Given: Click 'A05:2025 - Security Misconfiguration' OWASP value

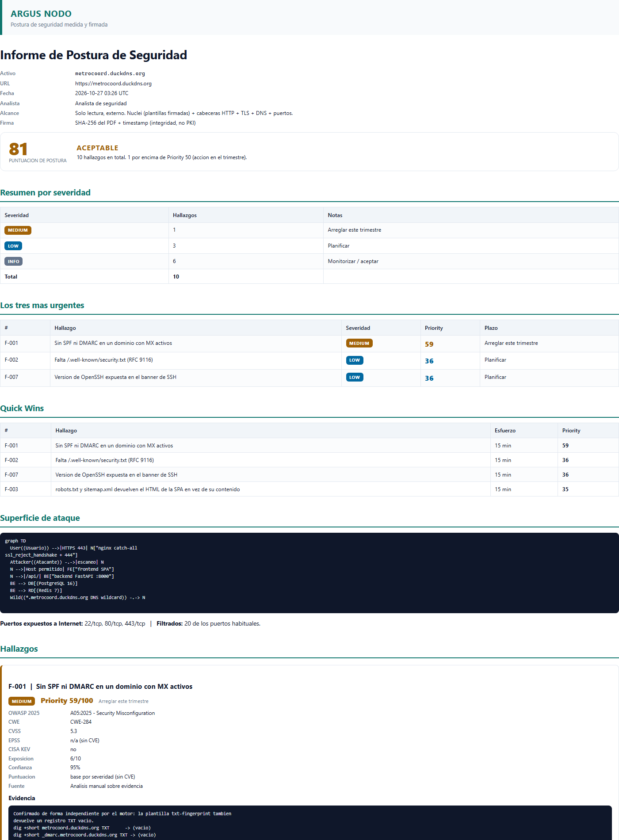Looking at the screenshot, I should click(113, 713).
